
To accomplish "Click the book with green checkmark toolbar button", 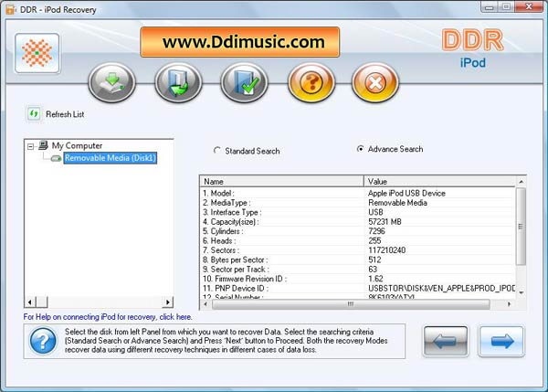I will (244, 82).
